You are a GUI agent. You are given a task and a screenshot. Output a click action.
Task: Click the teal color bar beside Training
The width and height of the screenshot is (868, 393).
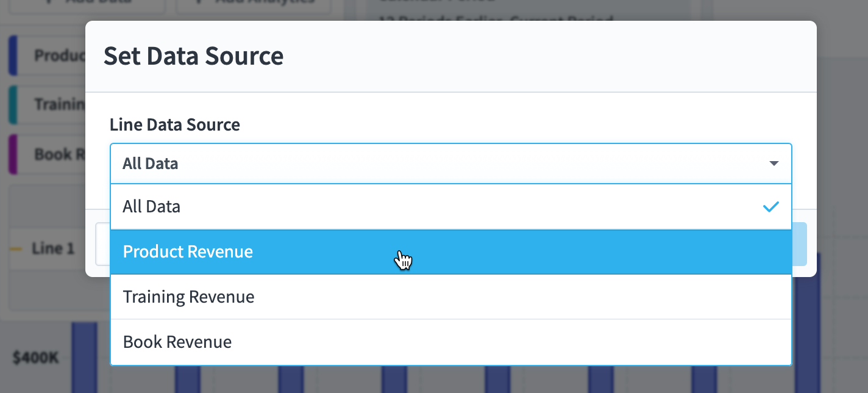[13, 105]
